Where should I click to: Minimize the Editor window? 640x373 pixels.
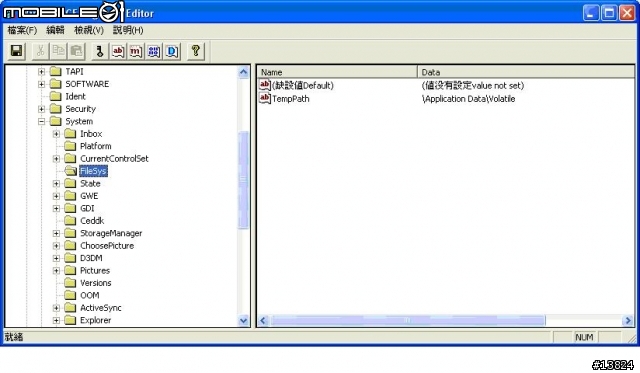pos(591,13)
